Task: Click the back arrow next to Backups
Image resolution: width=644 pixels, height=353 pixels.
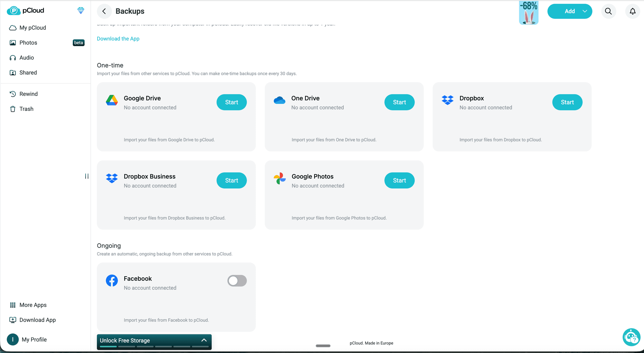Action: 104,11
